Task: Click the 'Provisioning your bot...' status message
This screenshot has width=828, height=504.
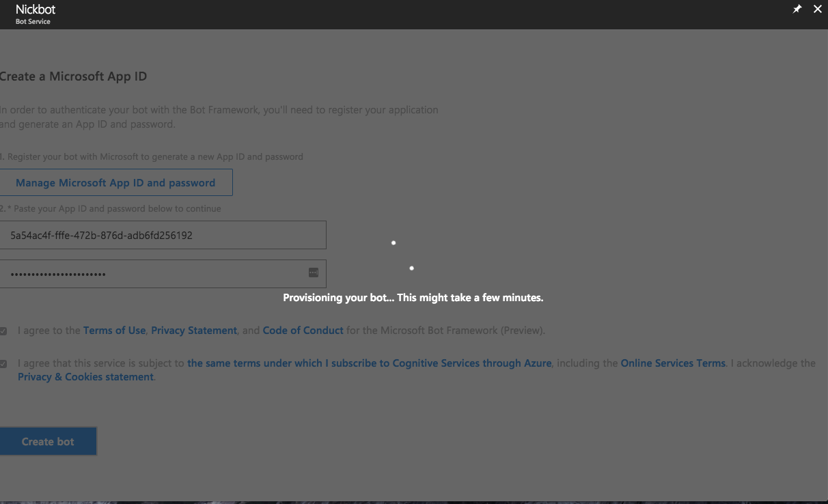Action: tap(413, 298)
